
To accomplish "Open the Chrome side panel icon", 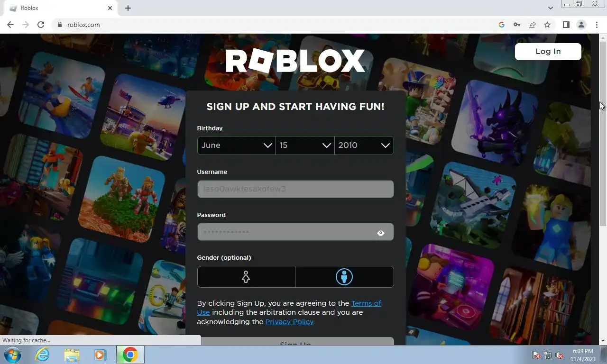I will click(x=566, y=25).
